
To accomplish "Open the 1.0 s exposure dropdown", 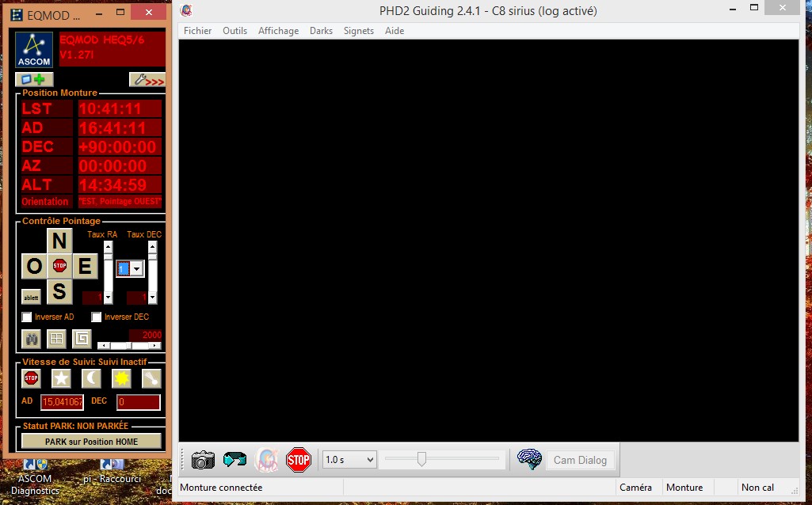I will click(x=349, y=459).
